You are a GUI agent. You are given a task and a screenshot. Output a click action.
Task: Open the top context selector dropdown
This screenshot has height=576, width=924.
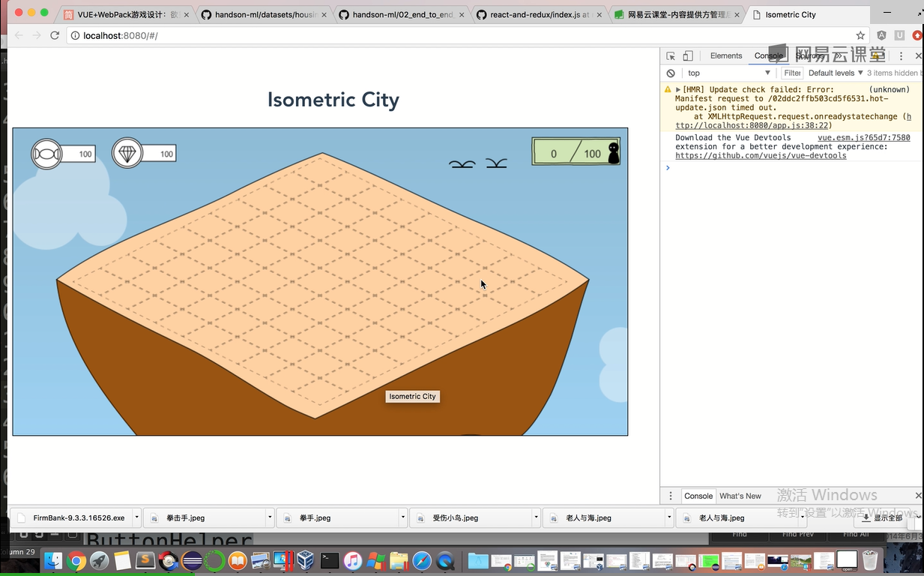point(728,73)
